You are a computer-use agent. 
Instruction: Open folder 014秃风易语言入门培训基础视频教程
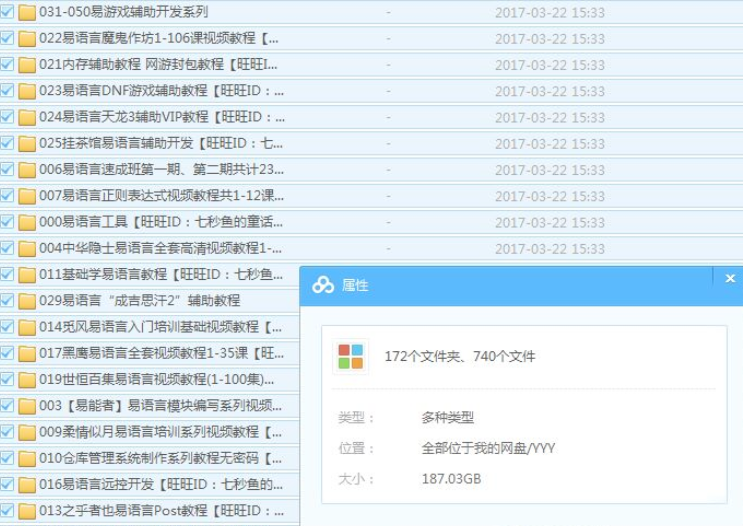pos(160,327)
